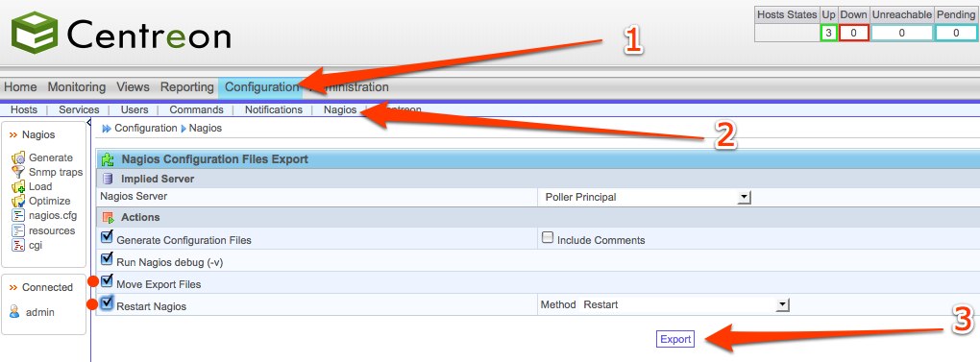Click the Export button
Image resolution: width=980 pixels, height=362 pixels.
pos(675,339)
